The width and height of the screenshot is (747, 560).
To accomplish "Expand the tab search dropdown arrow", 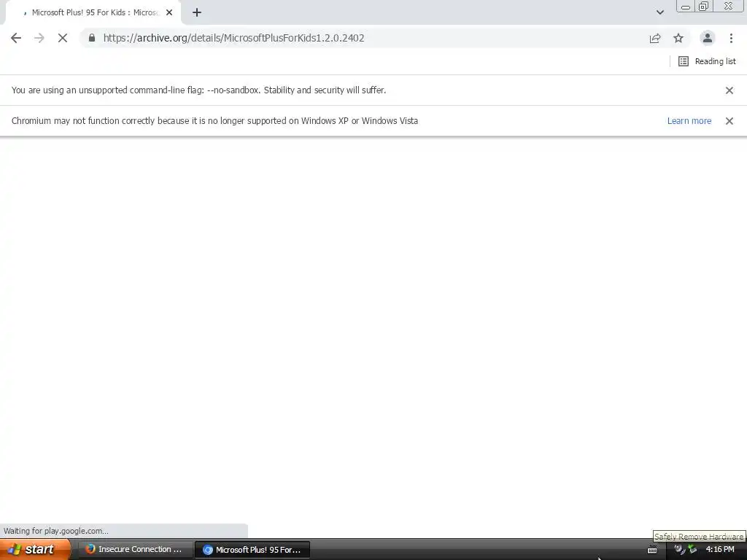I will pos(659,12).
